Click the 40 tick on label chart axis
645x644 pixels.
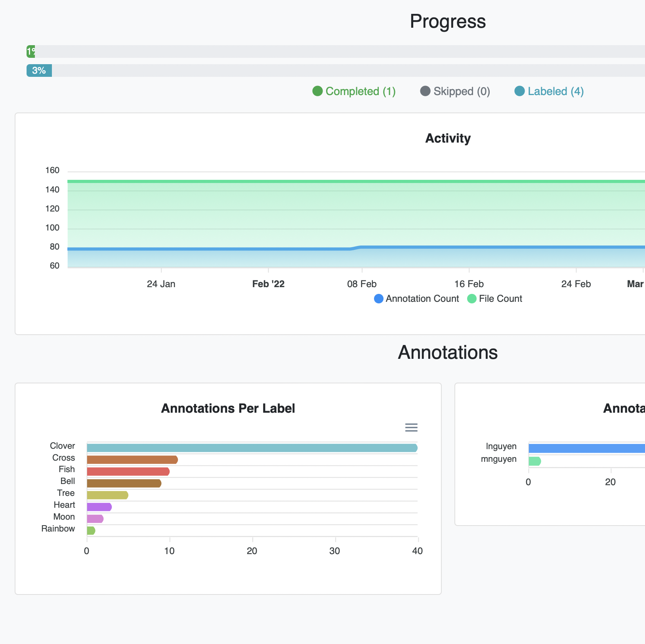pyautogui.click(x=417, y=551)
